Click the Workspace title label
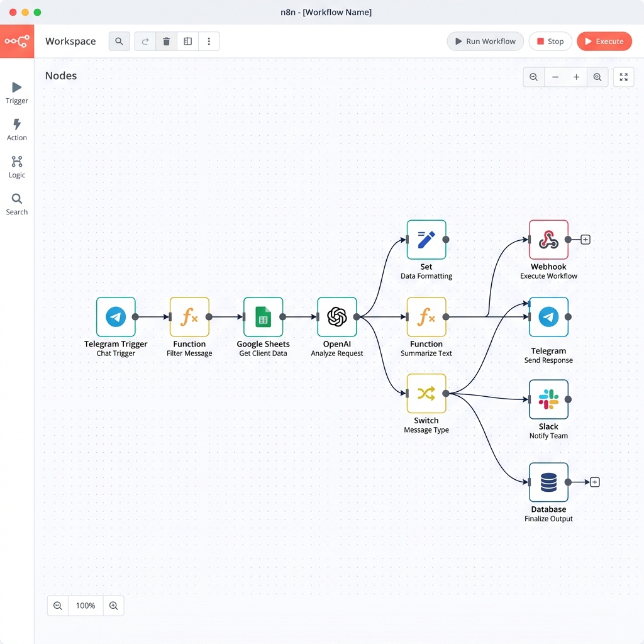 click(70, 41)
